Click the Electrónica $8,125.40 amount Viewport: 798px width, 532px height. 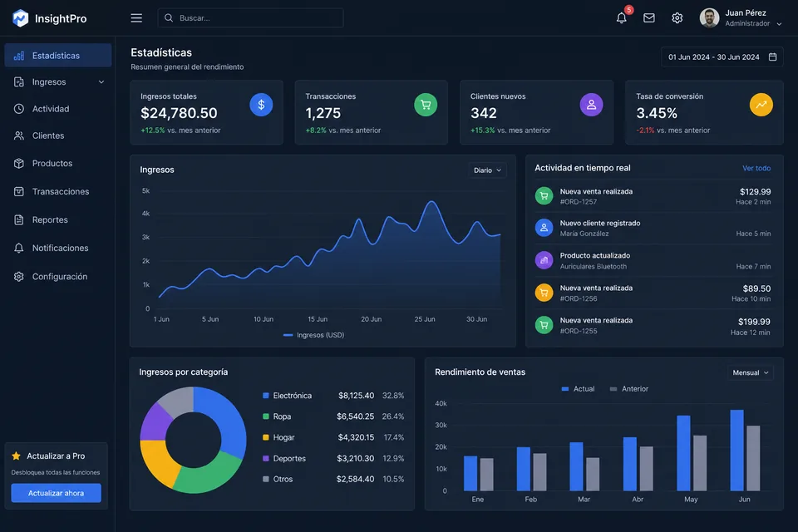tap(357, 396)
